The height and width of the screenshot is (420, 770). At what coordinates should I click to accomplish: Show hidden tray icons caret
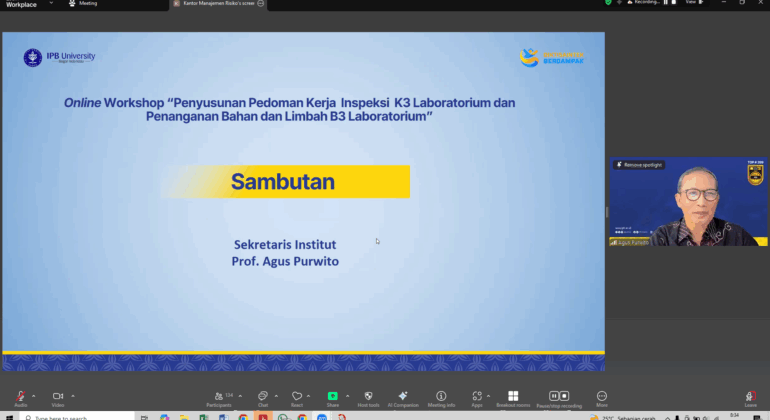pos(667,418)
